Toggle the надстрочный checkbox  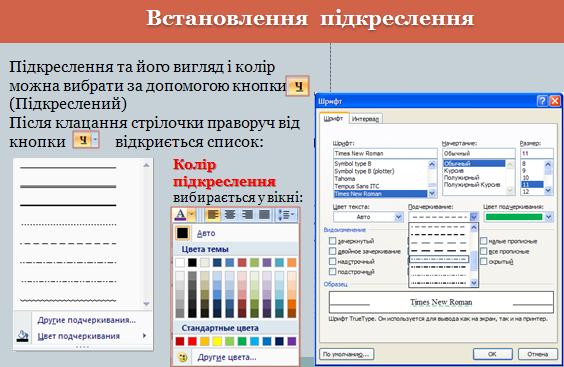tap(333, 261)
